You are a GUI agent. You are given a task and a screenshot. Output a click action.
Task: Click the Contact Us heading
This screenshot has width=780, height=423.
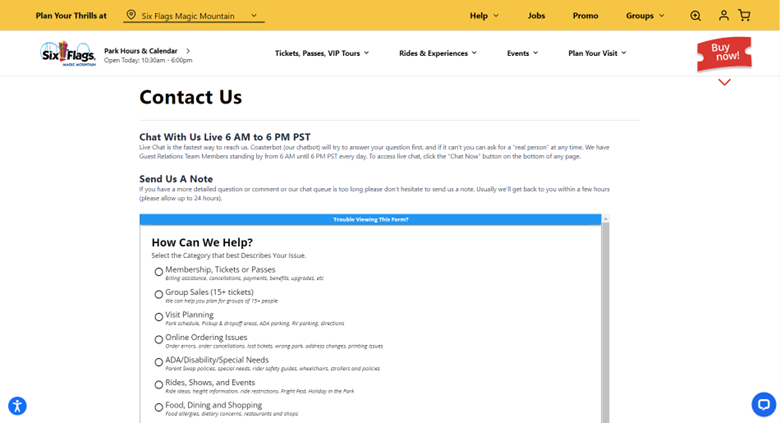(x=191, y=97)
